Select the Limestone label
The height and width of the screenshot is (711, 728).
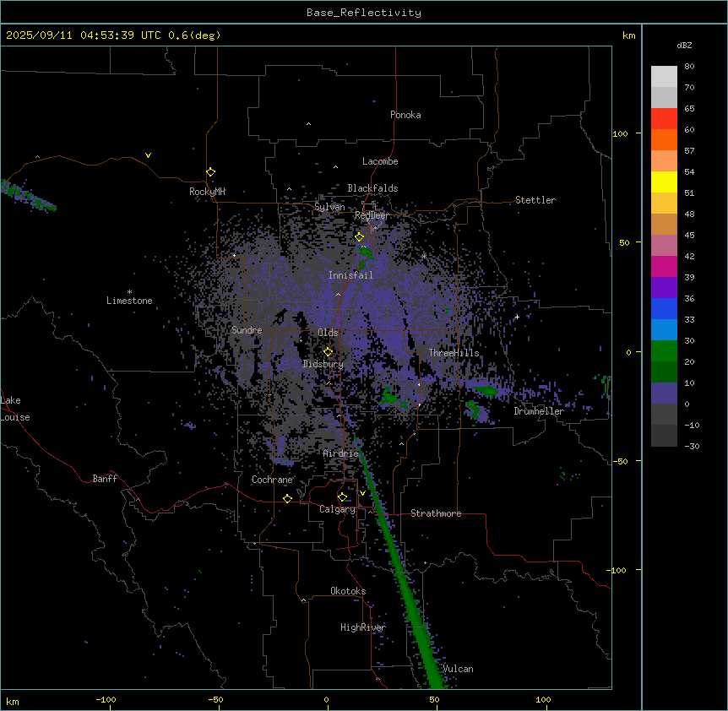129,301
